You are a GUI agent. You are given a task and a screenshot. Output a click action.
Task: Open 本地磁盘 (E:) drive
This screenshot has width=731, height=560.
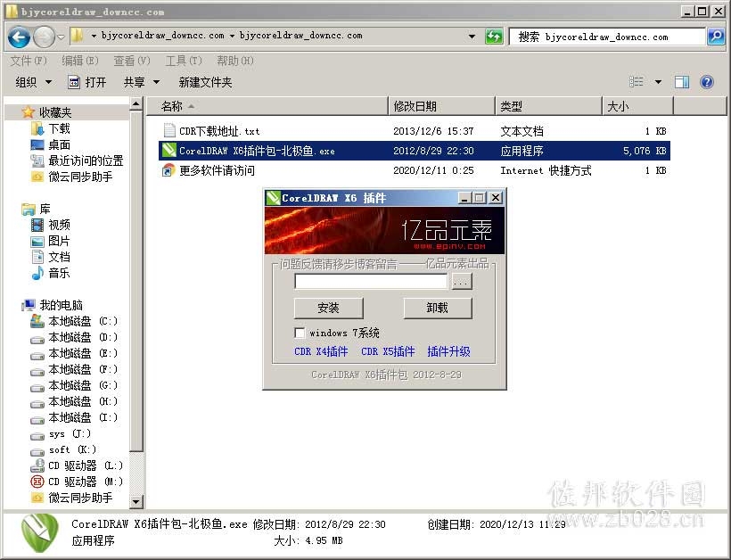point(75,353)
